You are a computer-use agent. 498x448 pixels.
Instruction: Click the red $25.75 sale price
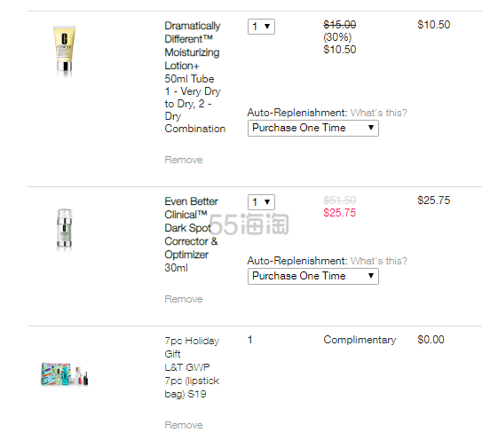(x=339, y=212)
